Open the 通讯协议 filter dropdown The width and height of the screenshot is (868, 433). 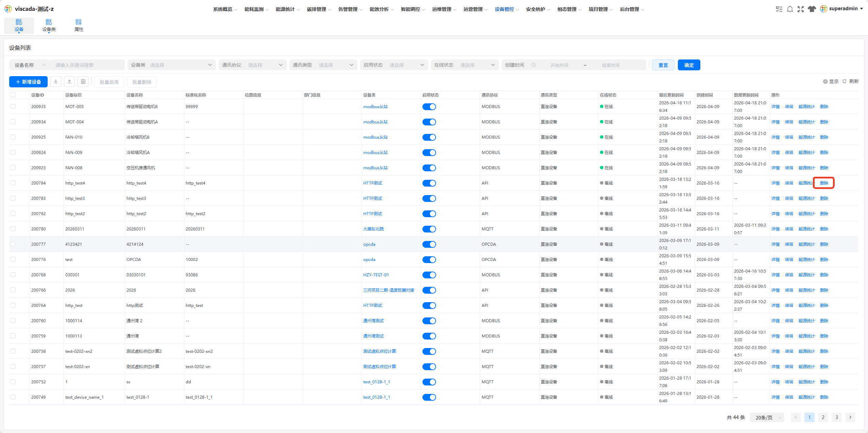[253, 65]
